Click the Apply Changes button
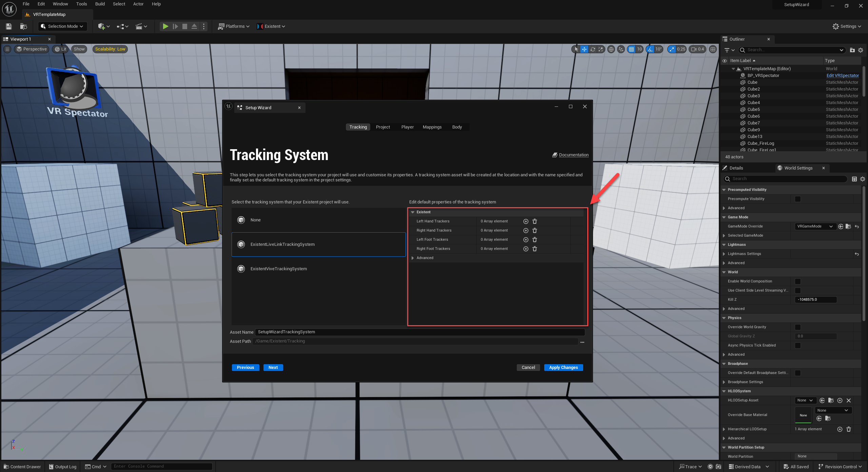This screenshot has width=868, height=472. (x=563, y=367)
